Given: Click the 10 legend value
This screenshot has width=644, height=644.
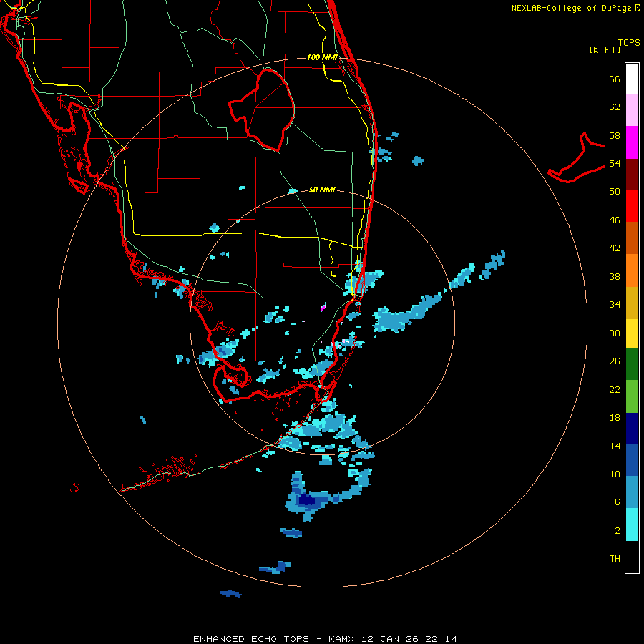Looking at the screenshot, I should (615, 474).
